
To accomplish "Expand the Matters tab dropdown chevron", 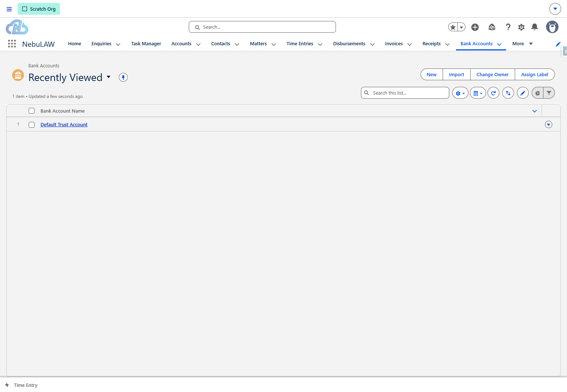I will tap(274, 44).
